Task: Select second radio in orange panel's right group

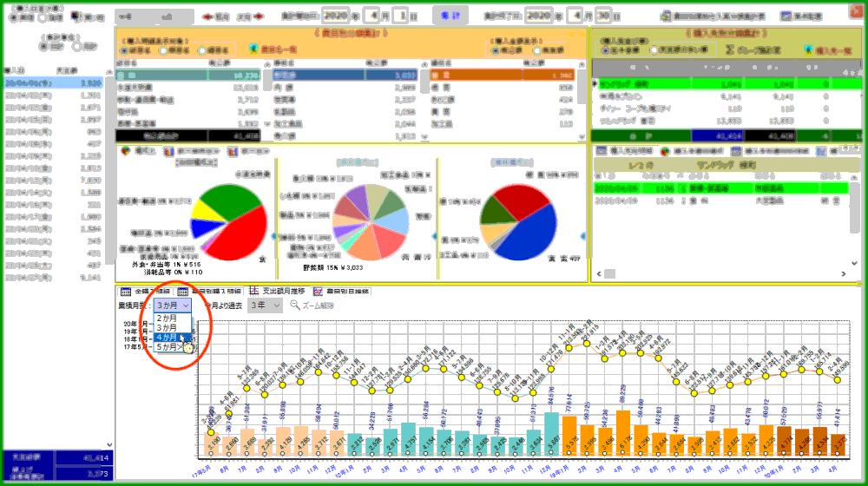Action: tap(536, 50)
